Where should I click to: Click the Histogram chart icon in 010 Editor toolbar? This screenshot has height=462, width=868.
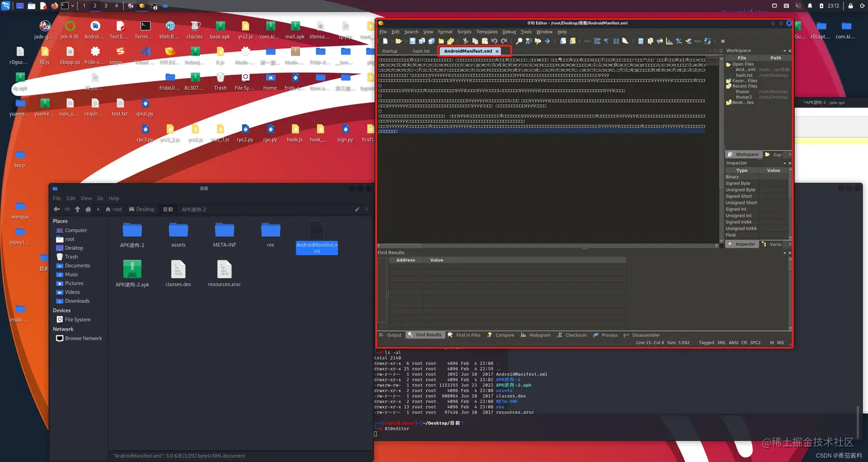[669, 41]
